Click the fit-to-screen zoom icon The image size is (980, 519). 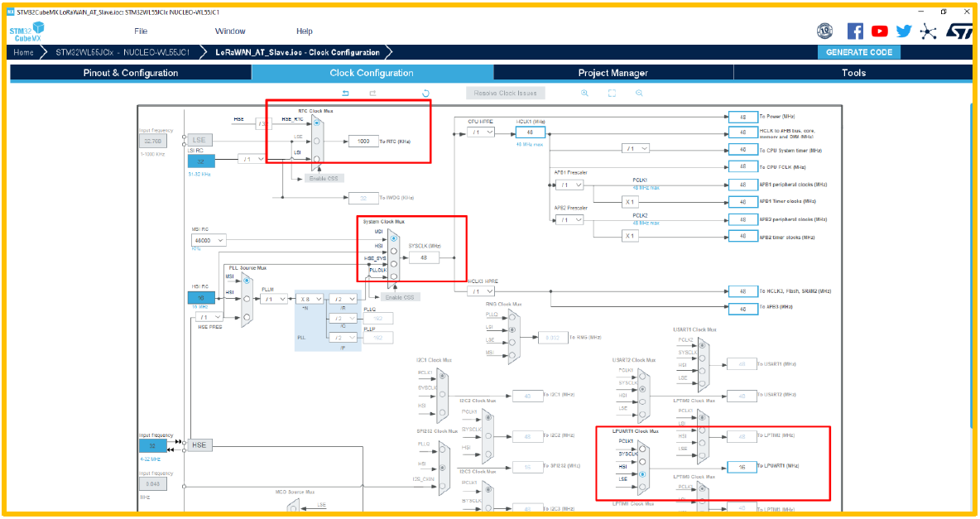(612, 94)
